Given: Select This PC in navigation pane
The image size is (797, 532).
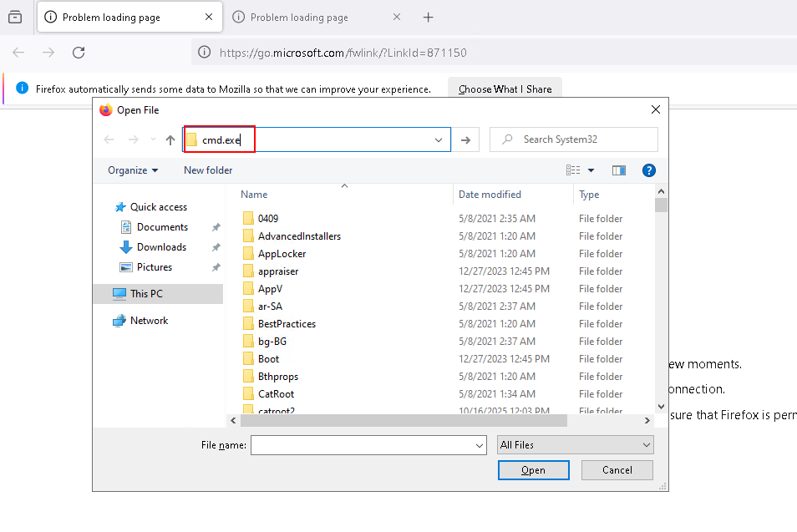Looking at the screenshot, I should tap(158, 294).
